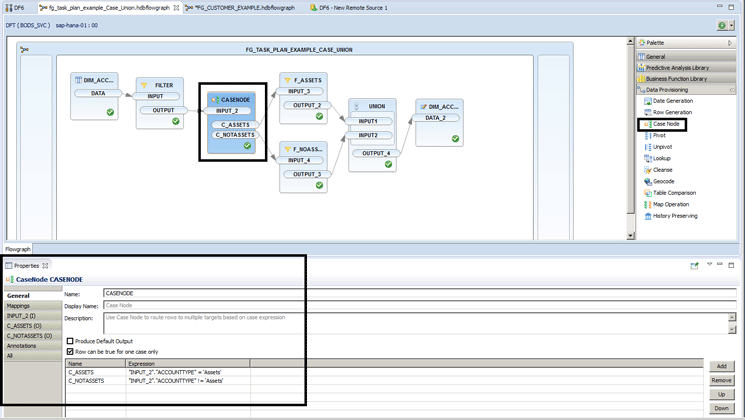Pick the Cleanse transform from the palette

click(662, 170)
